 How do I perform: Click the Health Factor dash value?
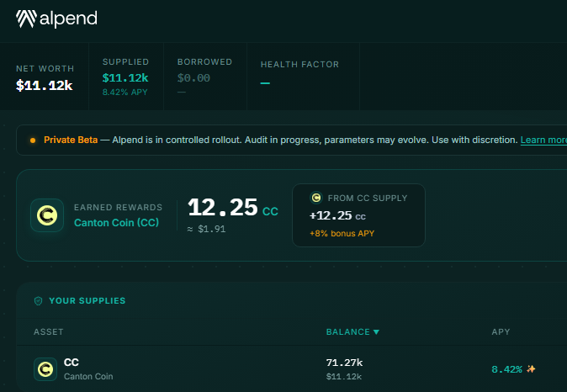265,83
